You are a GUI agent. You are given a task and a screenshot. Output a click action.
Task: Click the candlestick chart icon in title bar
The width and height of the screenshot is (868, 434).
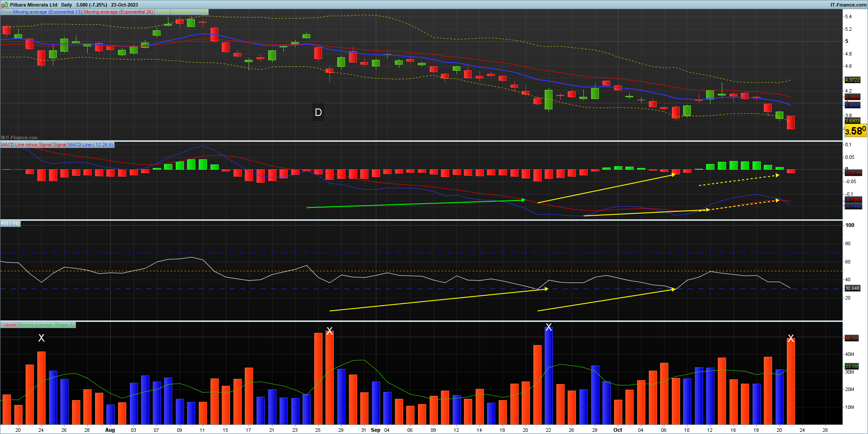pos(4,5)
